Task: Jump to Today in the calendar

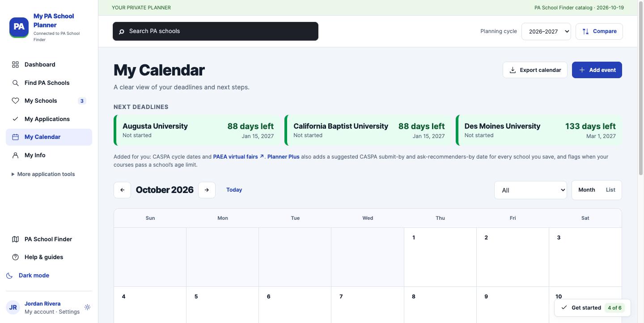Action: pos(234,190)
